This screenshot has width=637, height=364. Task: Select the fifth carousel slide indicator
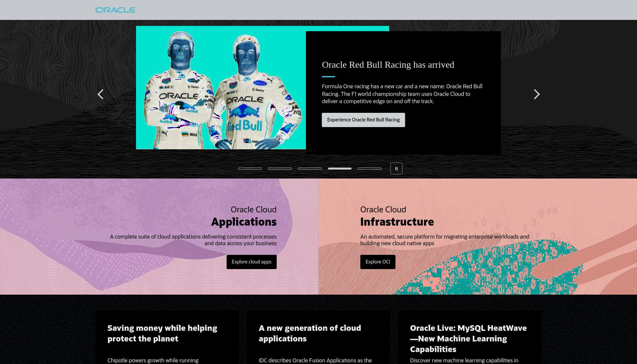[370, 169]
